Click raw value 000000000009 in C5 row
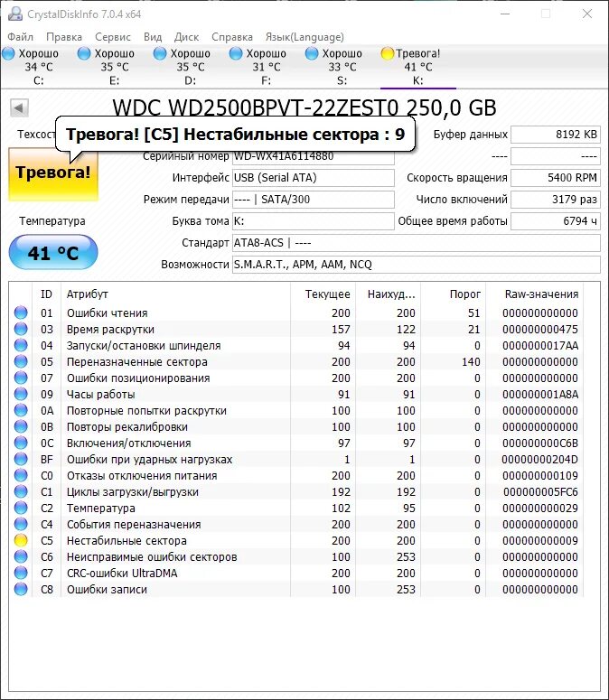 pos(540,541)
